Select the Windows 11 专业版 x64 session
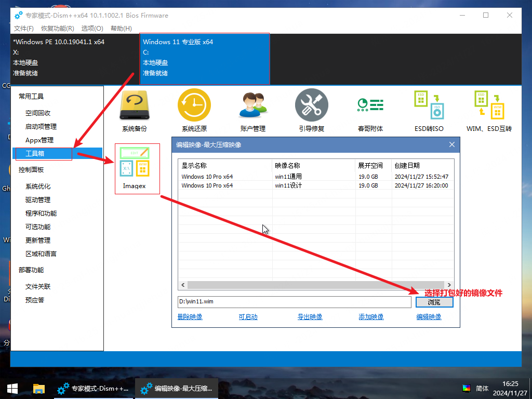 coord(204,58)
